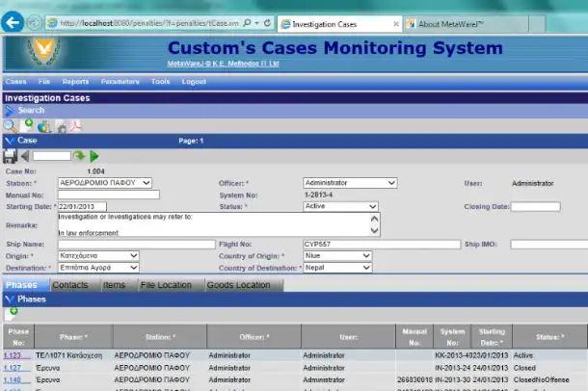The width and height of the screenshot is (588, 391).
Task: Go to next record with green play arrow
Action: tap(94, 156)
